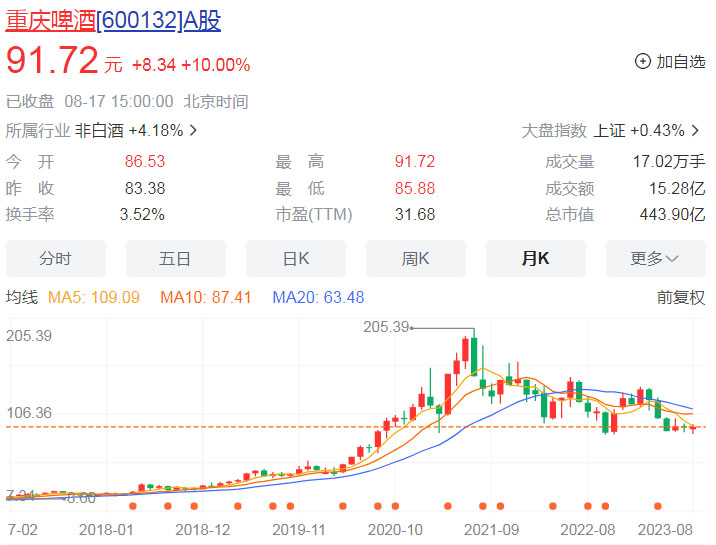Open the 重庆啤酒[600132]A股 stock link
716x545 pixels.
tap(113, 21)
